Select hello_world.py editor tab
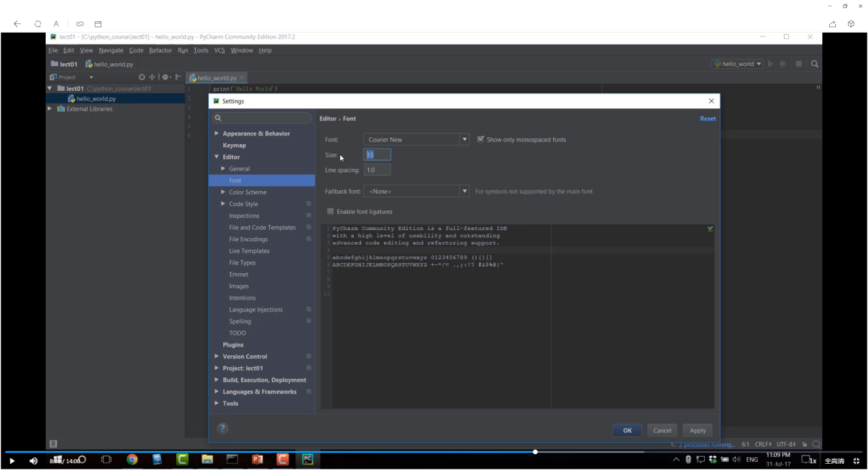 216,78
